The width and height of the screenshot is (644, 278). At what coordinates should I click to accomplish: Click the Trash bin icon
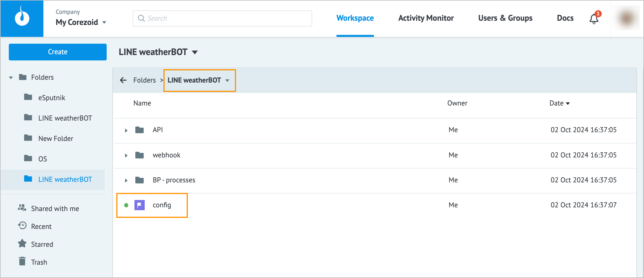[22, 261]
